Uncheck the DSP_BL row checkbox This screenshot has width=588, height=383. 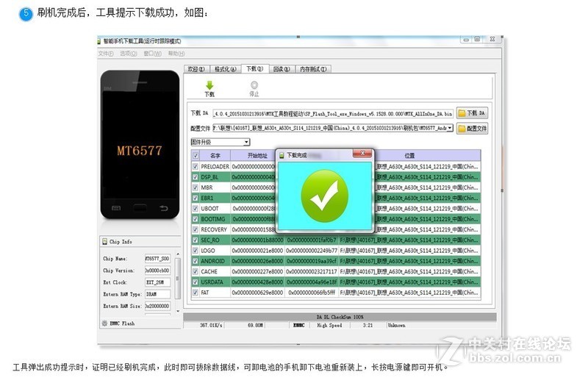point(196,176)
